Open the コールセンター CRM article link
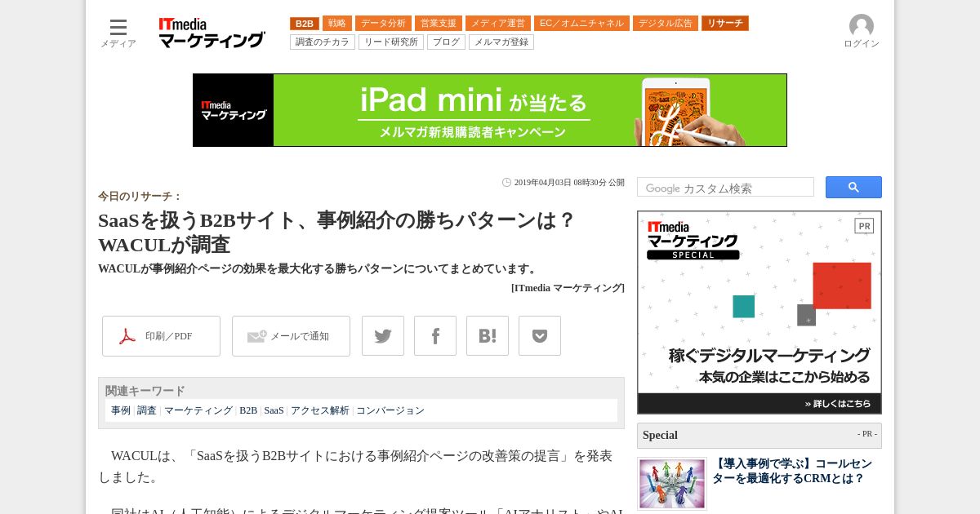The height and width of the screenshot is (514, 980). [792, 471]
